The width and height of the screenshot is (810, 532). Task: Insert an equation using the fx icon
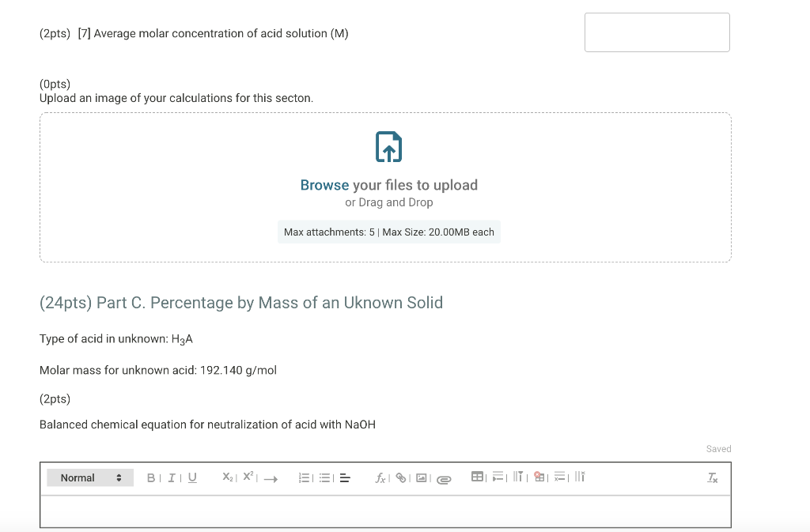pyautogui.click(x=380, y=477)
